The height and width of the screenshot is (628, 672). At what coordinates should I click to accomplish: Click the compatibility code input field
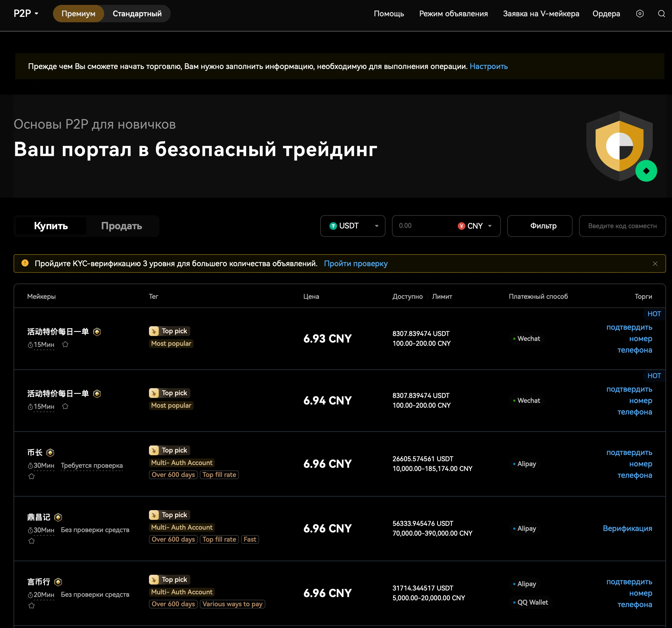[622, 226]
